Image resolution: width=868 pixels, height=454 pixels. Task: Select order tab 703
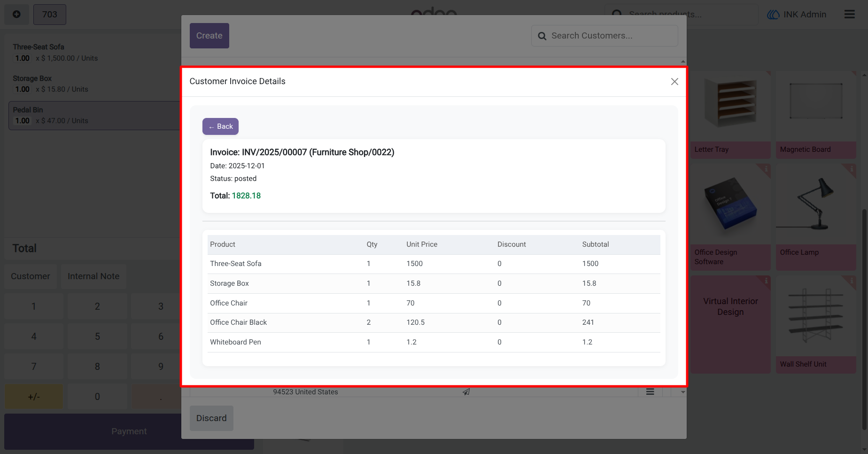click(x=50, y=15)
